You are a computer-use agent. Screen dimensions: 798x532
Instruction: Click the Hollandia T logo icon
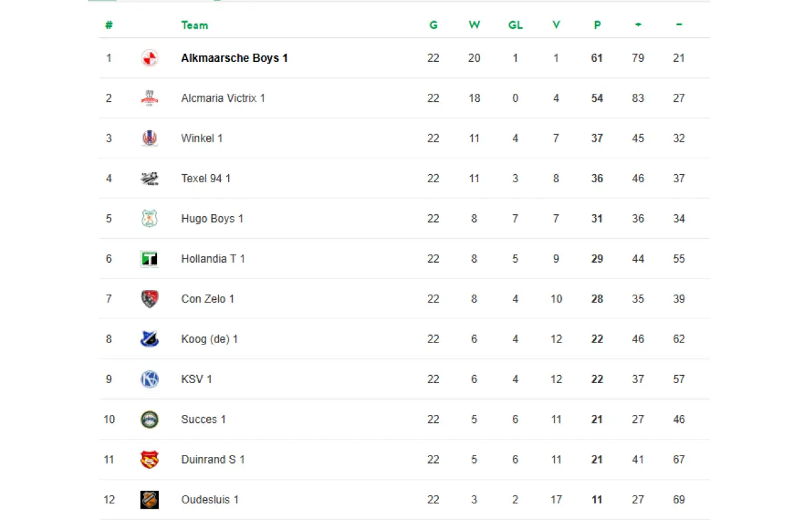(150, 259)
